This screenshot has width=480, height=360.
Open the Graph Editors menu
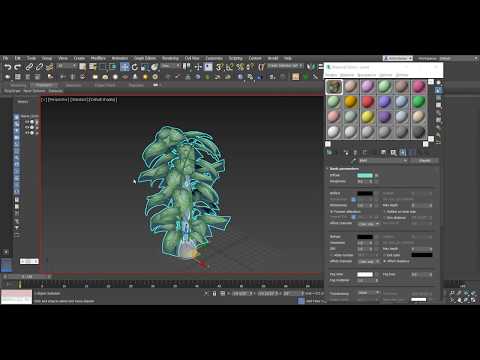click(x=145, y=58)
